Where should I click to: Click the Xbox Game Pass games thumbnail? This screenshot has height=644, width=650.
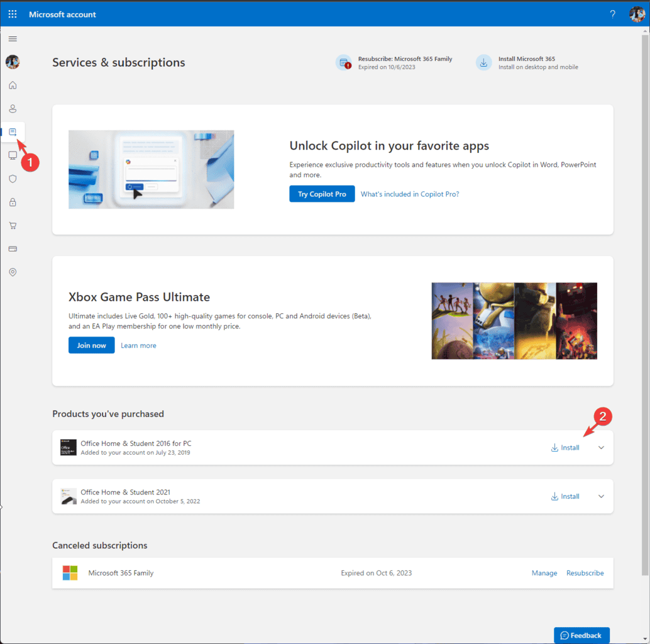tap(514, 321)
